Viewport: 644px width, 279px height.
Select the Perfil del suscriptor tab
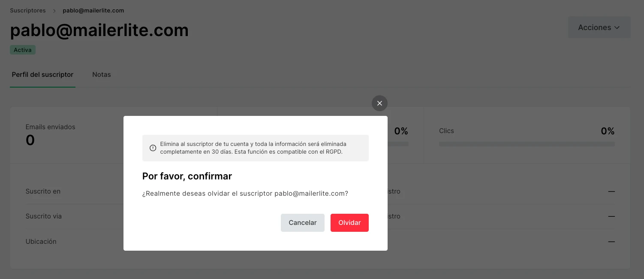point(42,75)
